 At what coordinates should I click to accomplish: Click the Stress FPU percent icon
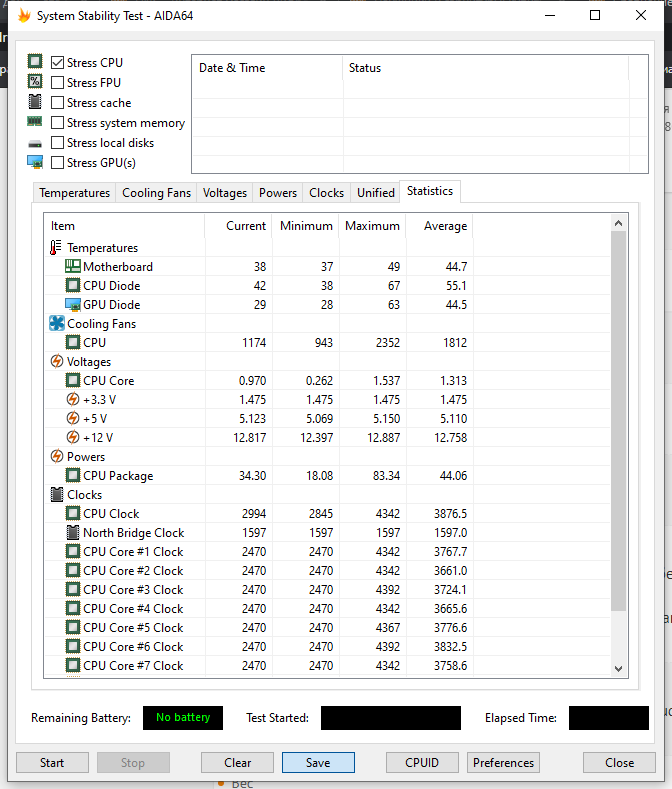(x=35, y=82)
